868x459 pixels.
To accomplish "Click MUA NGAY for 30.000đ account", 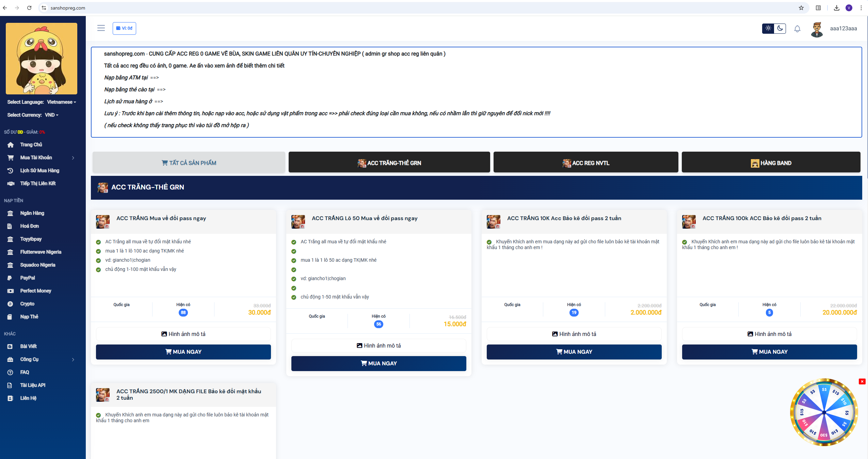I will [183, 352].
